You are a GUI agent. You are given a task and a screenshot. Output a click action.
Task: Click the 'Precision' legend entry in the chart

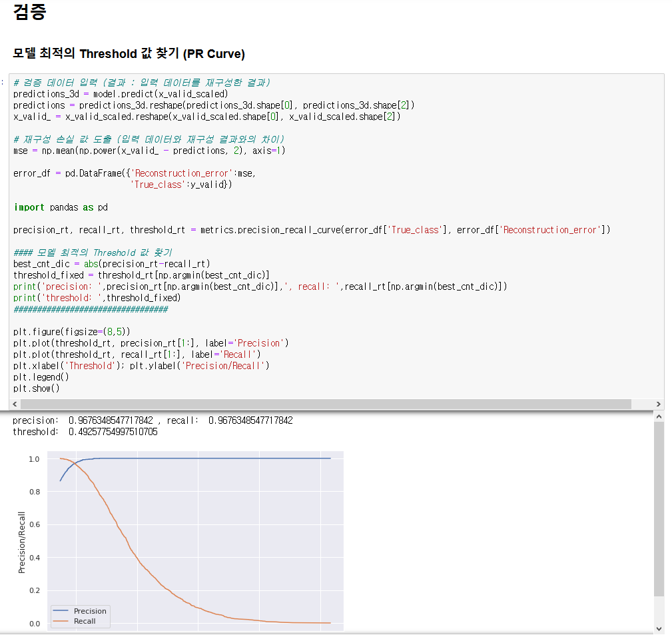point(80,611)
